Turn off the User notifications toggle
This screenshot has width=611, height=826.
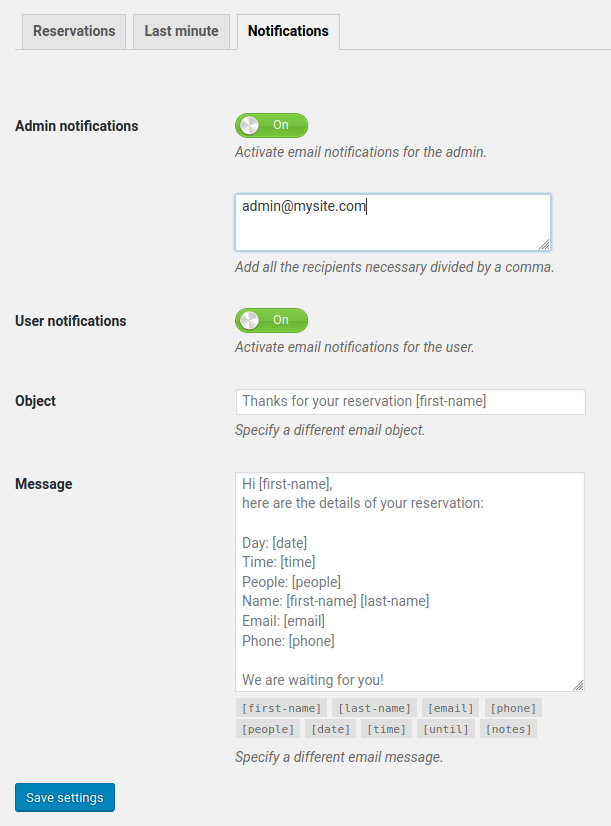271,320
